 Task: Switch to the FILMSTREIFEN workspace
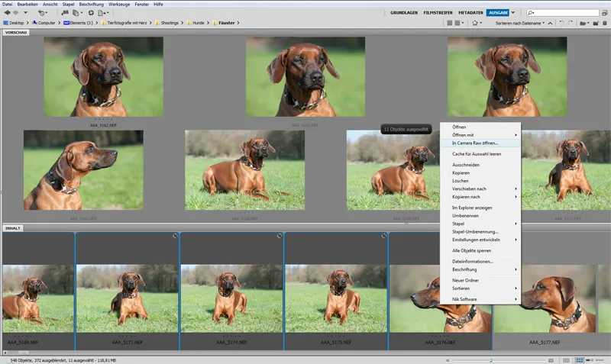coord(438,13)
